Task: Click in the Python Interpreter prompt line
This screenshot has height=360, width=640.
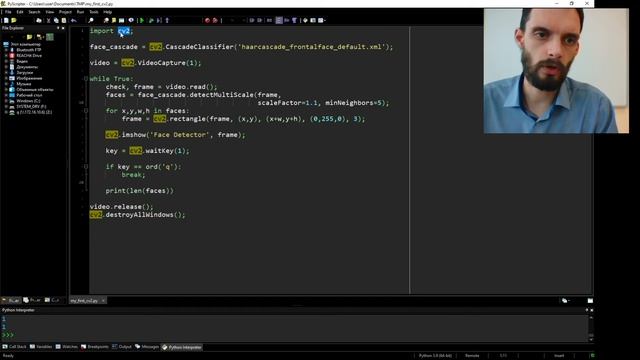Action: 294,335
